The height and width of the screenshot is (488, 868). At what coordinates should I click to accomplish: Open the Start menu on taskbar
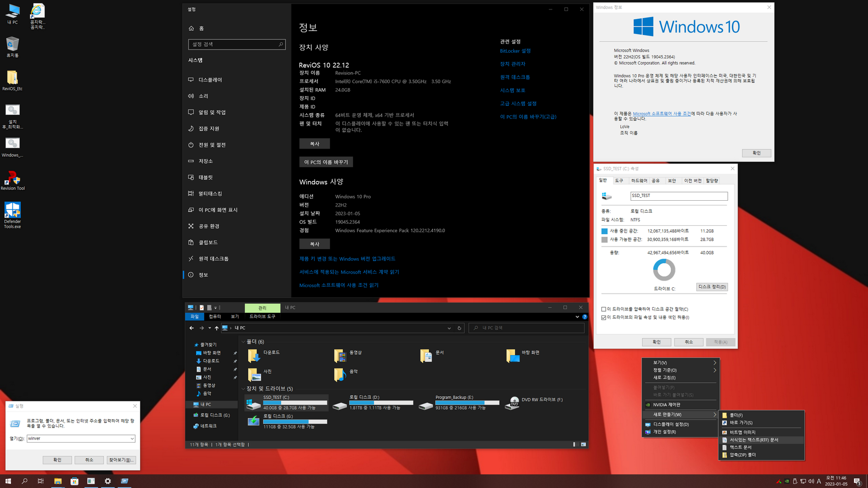pos(8,481)
